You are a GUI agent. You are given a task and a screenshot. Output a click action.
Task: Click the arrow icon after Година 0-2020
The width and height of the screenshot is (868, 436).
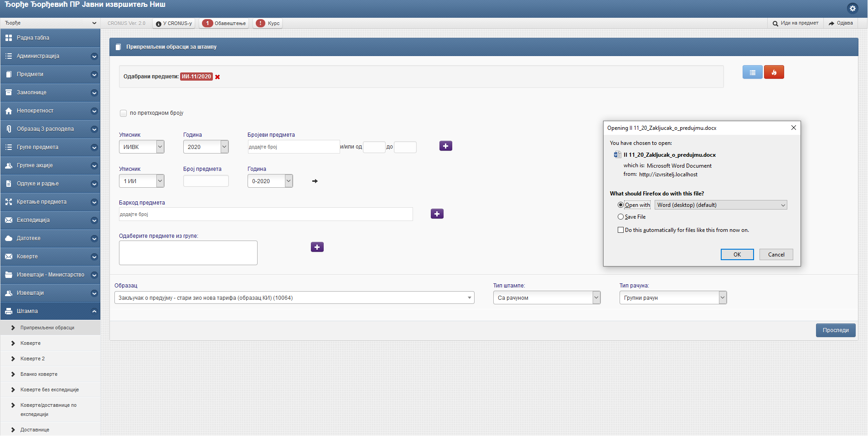click(x=315, y=181)
